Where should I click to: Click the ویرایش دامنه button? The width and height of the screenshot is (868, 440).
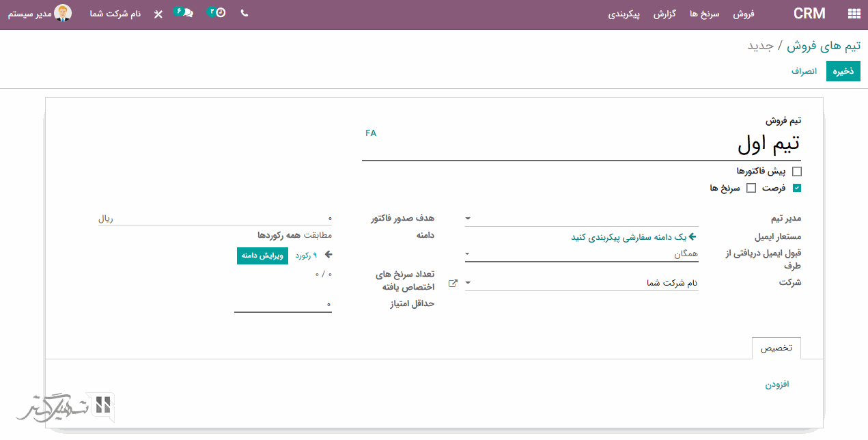(262, 255)
